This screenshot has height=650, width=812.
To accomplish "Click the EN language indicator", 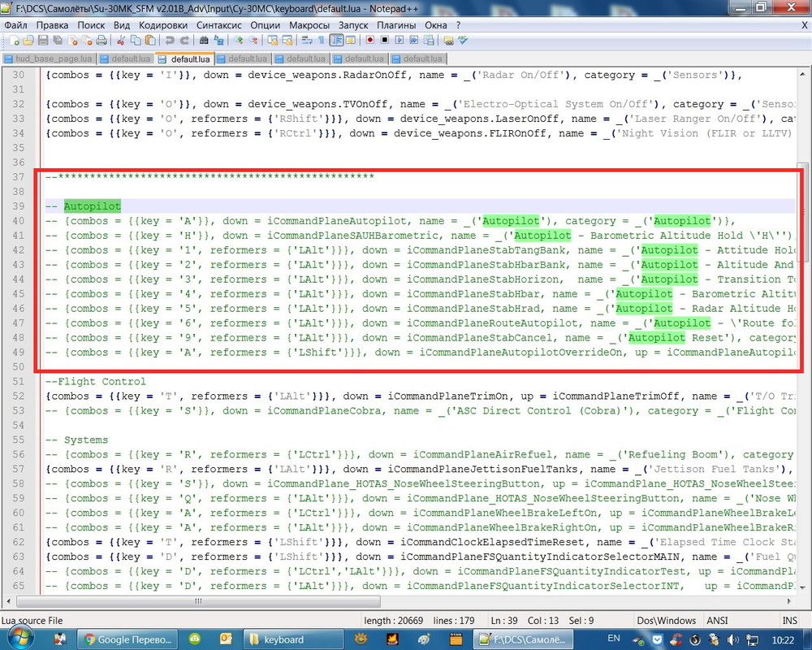I will 614,638.
